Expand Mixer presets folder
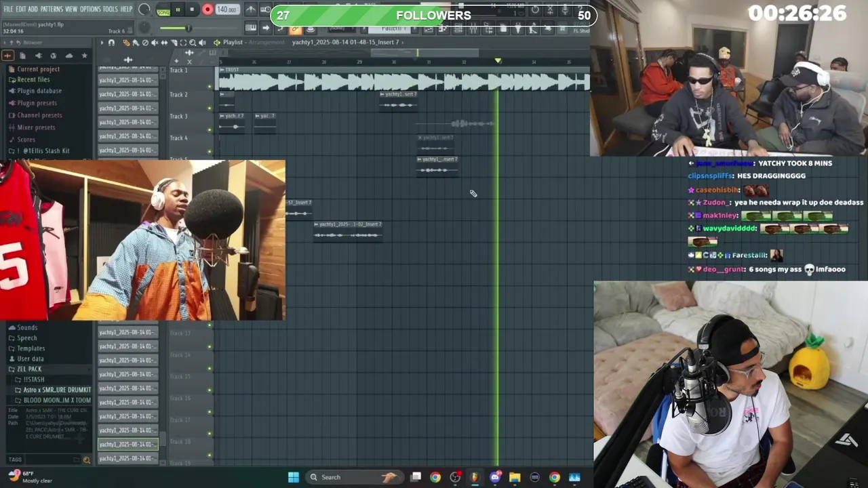868x488 pixels. point(36,127)
